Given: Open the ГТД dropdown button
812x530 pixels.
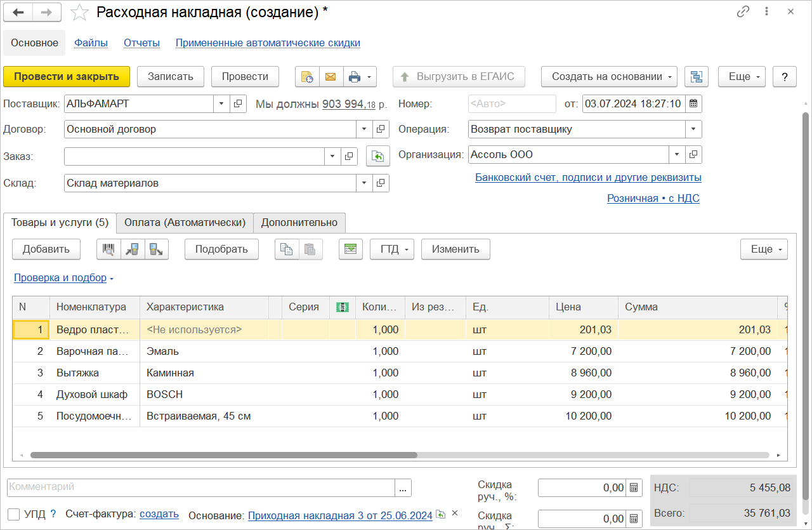Looking at the screenshot, I should [x=392, y=249].
